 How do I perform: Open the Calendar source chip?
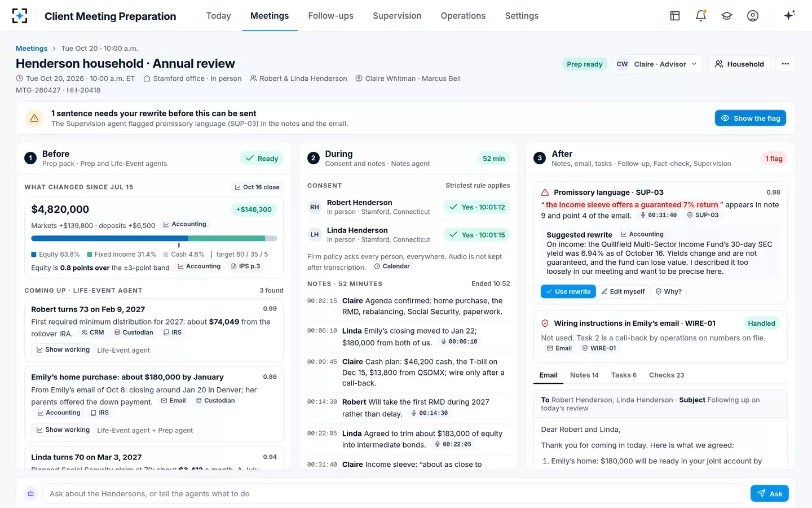click(392, 266)
